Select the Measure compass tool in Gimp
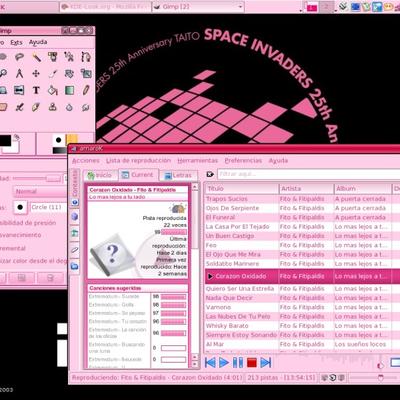Viewport: 400px width, 400px height. (x=19, y=73)
